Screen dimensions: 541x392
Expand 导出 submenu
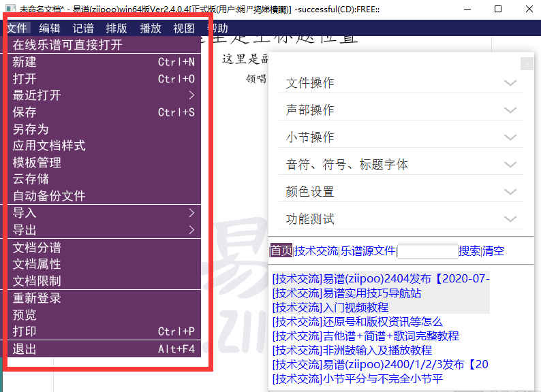click(x=104, y=229)
